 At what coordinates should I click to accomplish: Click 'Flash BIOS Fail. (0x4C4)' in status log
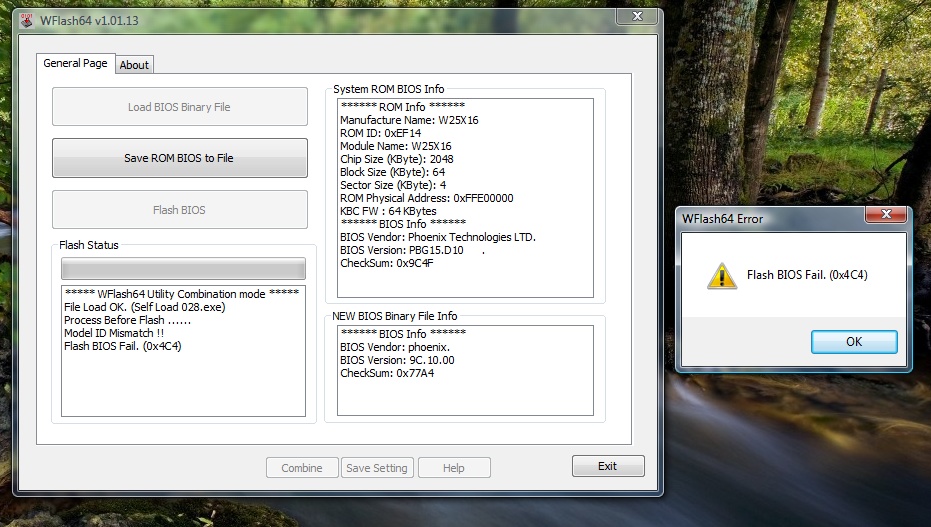123,346
